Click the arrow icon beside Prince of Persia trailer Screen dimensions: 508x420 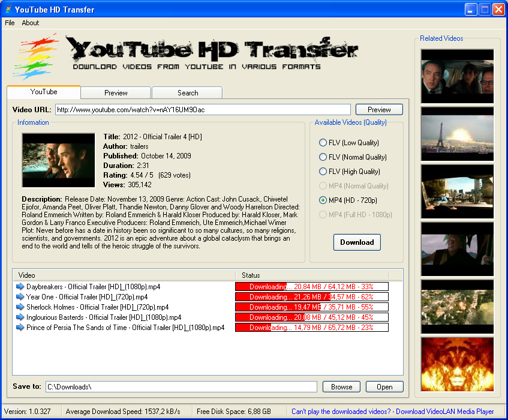20,328
